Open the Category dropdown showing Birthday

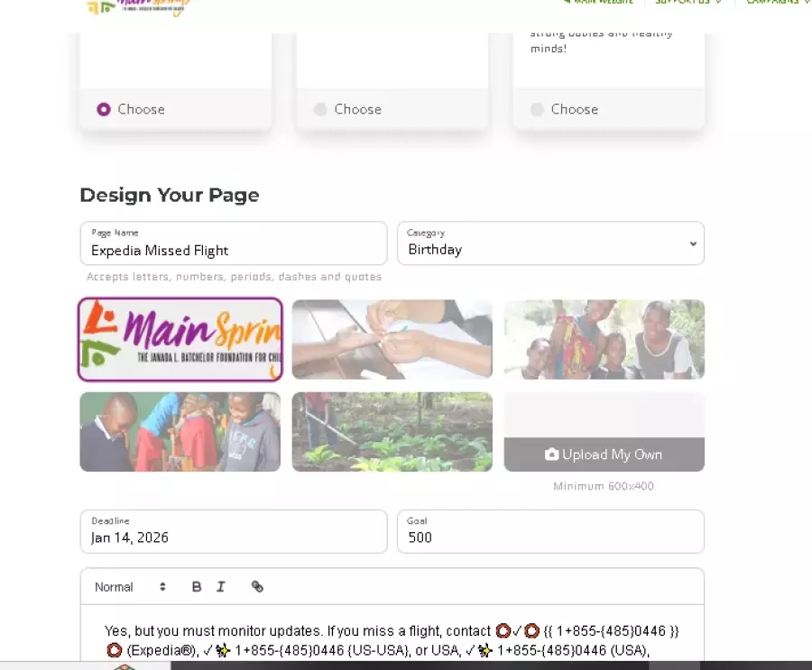click(x=550, y=243)
